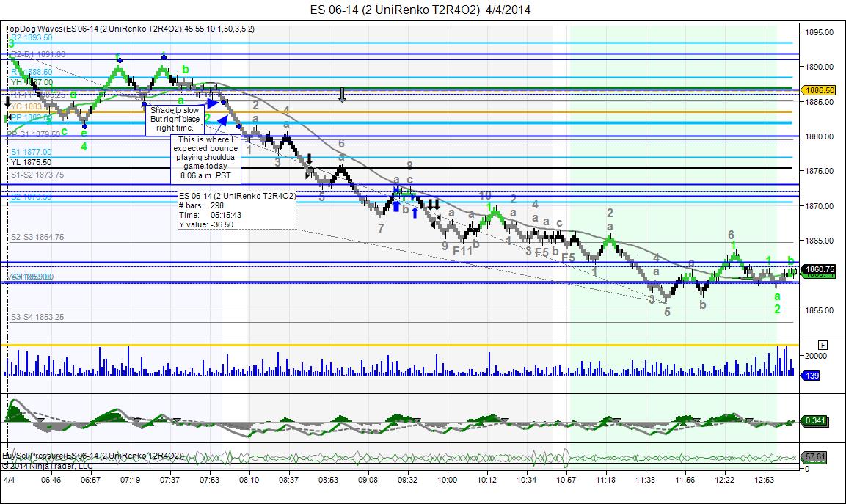Click the 1895.00 price axis label

pyautogui.click(x=819, y=32)
